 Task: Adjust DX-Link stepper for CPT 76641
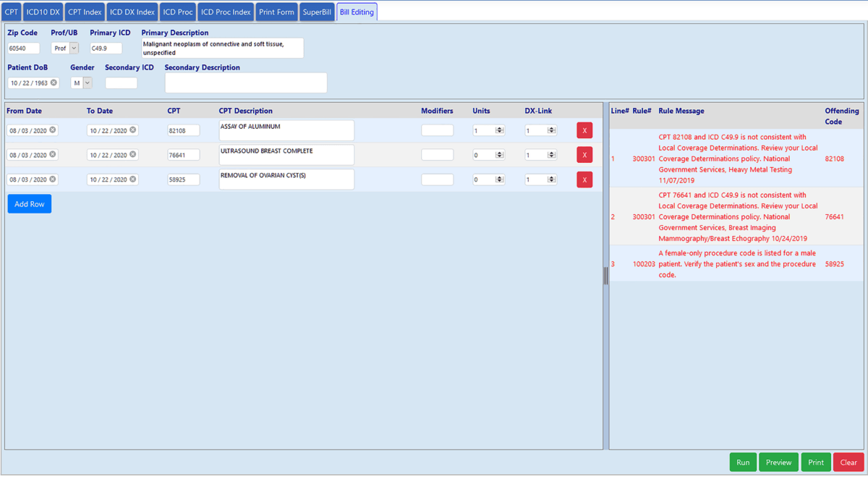coord(551,155)
